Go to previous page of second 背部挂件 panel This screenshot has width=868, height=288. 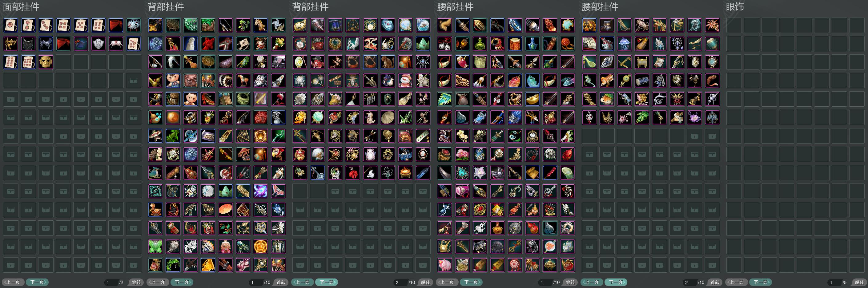click(303, 282)
